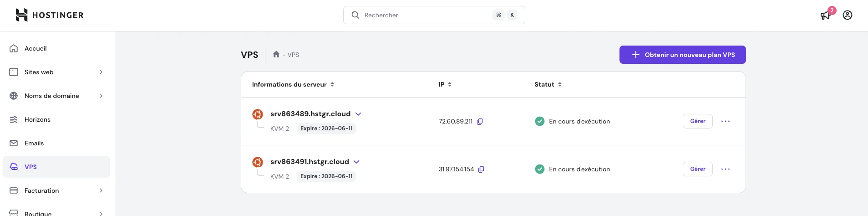This screenshot has height=216, width=868.
Task: Expand Noms de domaine sidebar submenu
Action: point(101,96)
